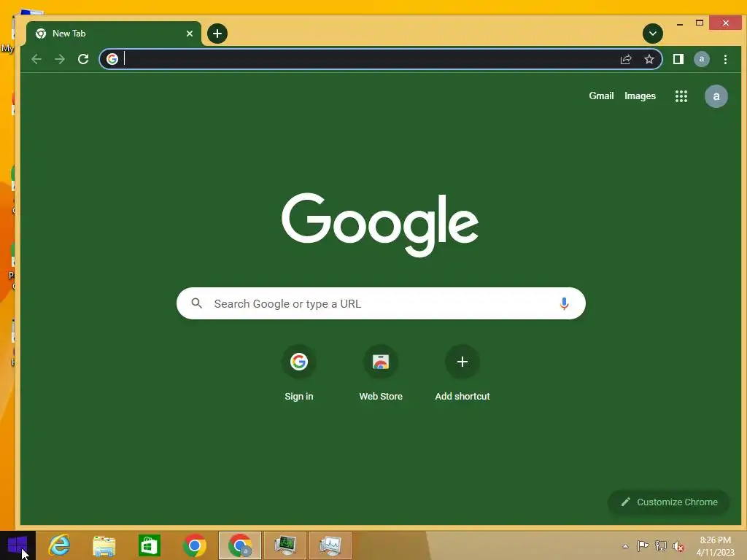The width and height of the screenshot is (747, 560).
Task: Click the Google logo
Action: pos(379,225)
